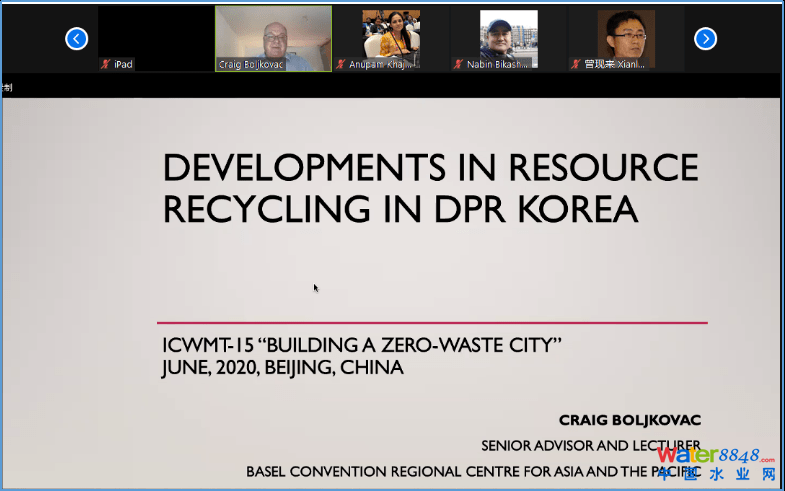Click 'June, 2020, Beijing, China' date line
Image resolution: width=785 pixels, height=491 pixels.
pos(282,368)
